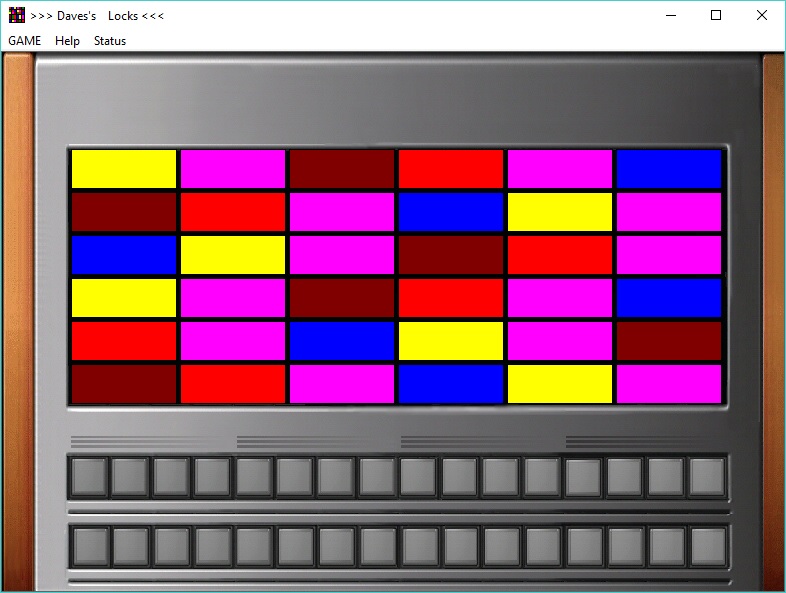786x593 pixels.
Task: Select the dark red tile in the bottom grid row
Action: tap(124, 384)
